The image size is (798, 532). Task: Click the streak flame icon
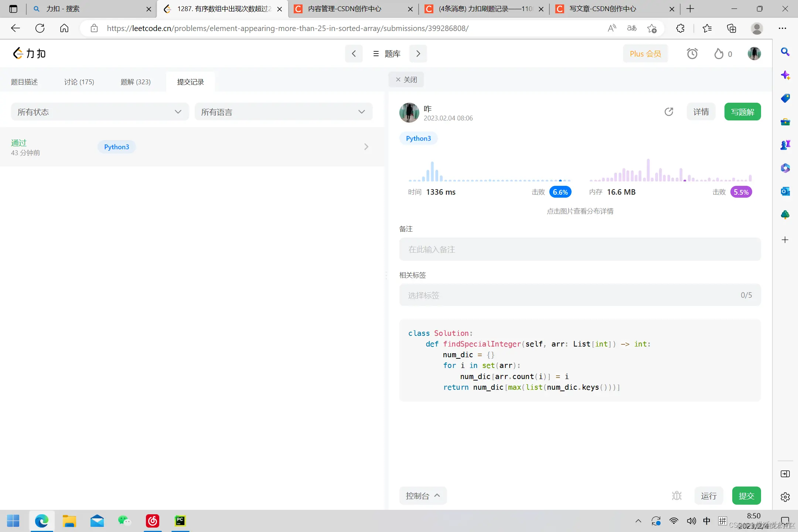[x=719, y=54]
